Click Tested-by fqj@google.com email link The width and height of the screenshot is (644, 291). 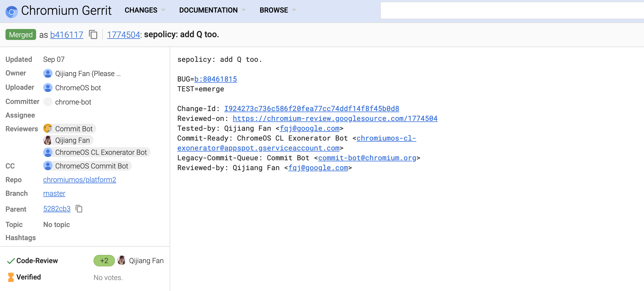pos(310,128)
